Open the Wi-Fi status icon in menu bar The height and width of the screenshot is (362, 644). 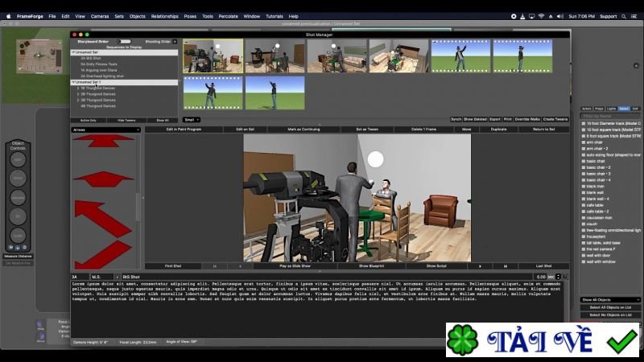541,16
